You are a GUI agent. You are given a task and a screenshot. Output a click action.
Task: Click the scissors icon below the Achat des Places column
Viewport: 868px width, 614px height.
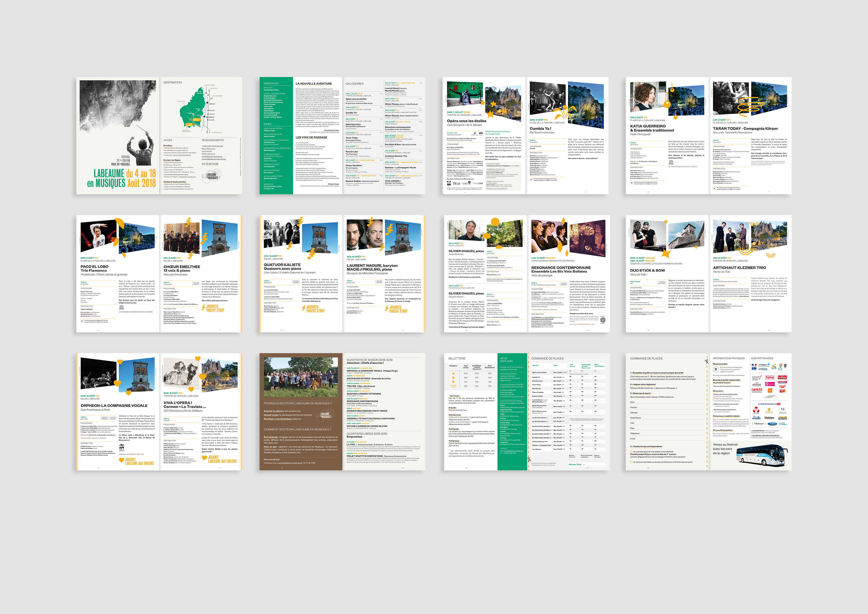coord(529,459)
